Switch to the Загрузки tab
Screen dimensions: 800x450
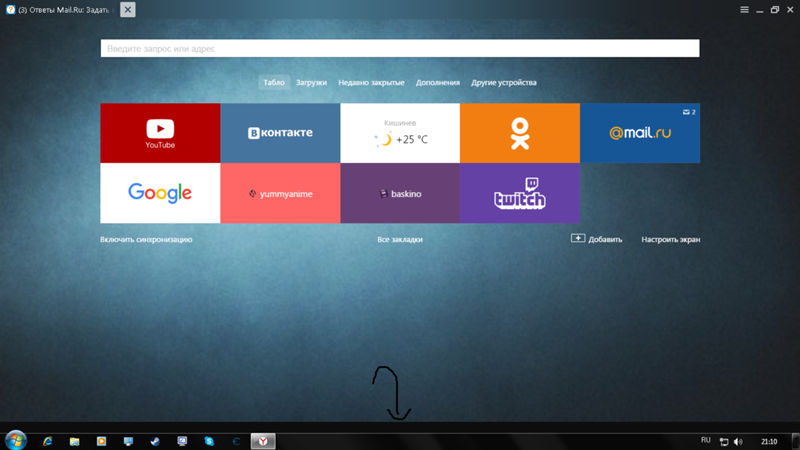pos(311,83)
